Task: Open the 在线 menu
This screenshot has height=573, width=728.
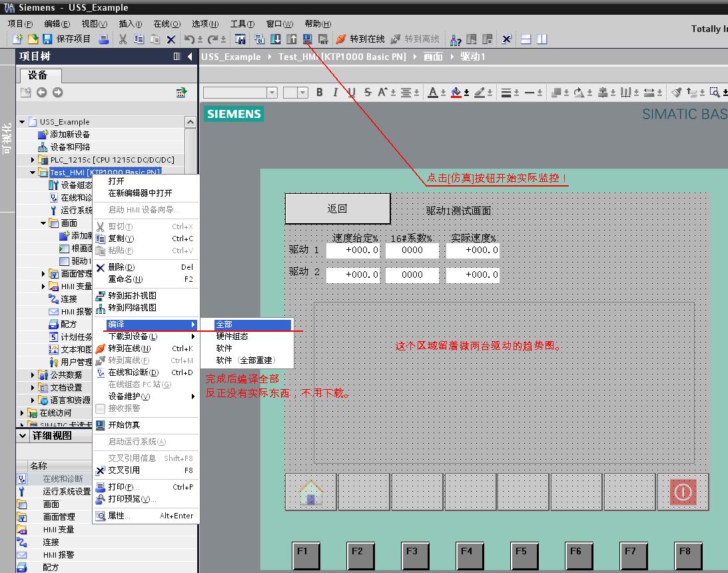Action: click(167, 24)
